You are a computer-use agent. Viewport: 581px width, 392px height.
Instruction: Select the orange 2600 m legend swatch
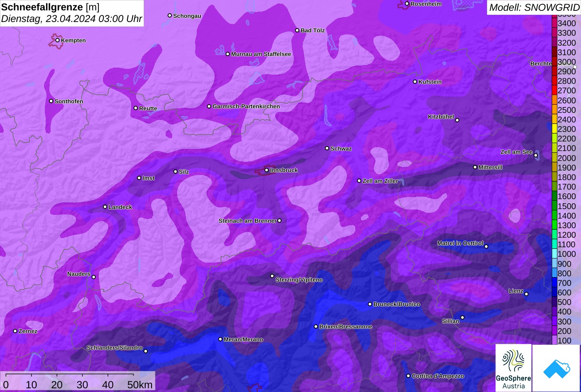point(554,100)
